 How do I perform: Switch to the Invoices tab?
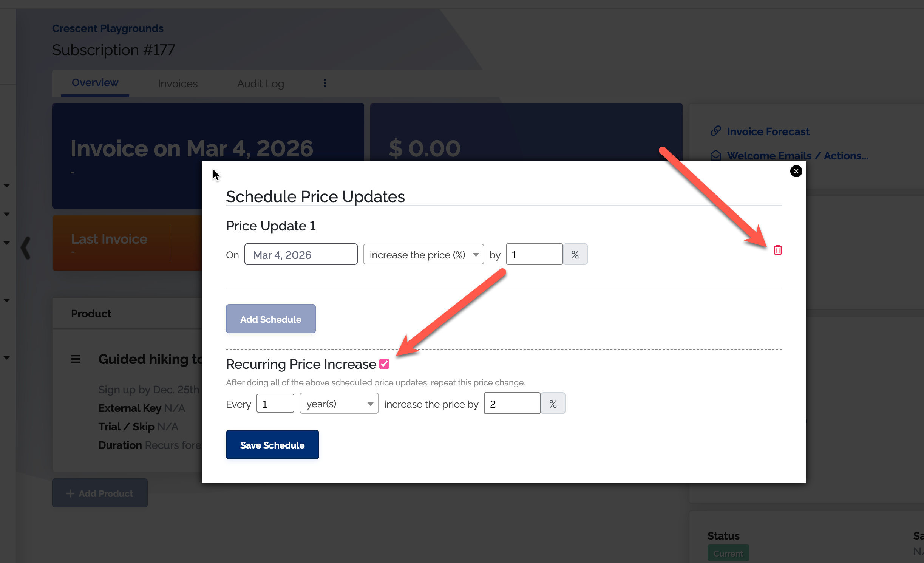pos(178,84)
